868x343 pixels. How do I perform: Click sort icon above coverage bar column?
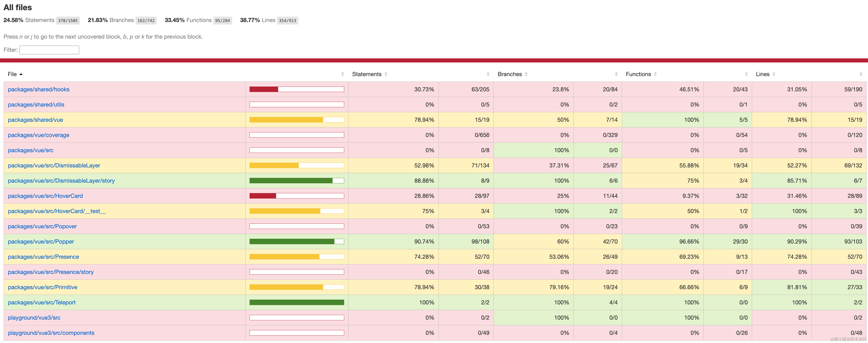click(342, 74)
